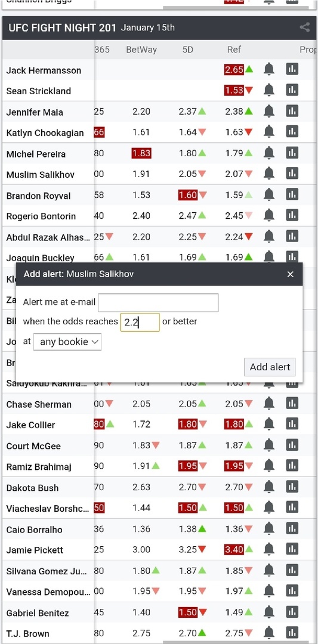
Task: Select the Ref column header
Action: click(x=234, y=49)
